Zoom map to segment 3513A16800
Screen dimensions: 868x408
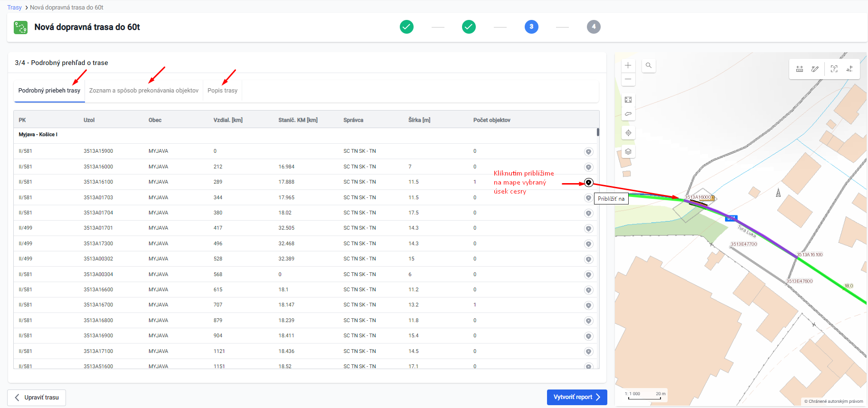(x=588, y=321)
